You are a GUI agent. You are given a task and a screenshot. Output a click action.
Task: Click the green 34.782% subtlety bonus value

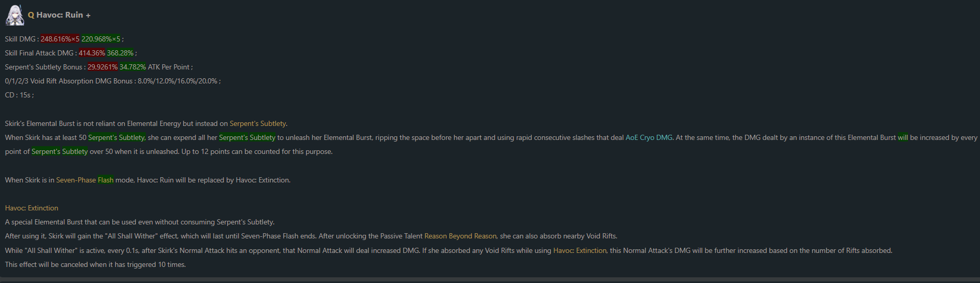[x=133, y=67]
